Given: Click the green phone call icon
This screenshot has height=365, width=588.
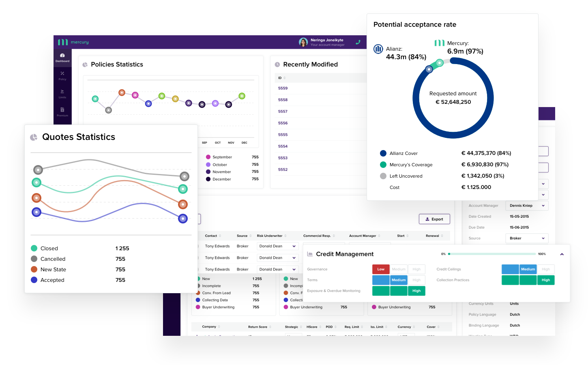Looking at the screenshot, I should tap(358, 42).
